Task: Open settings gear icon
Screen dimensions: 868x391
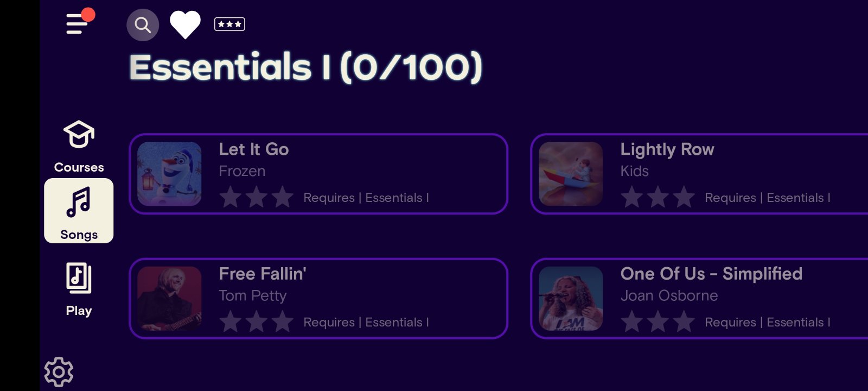Action: click(59, 372)
